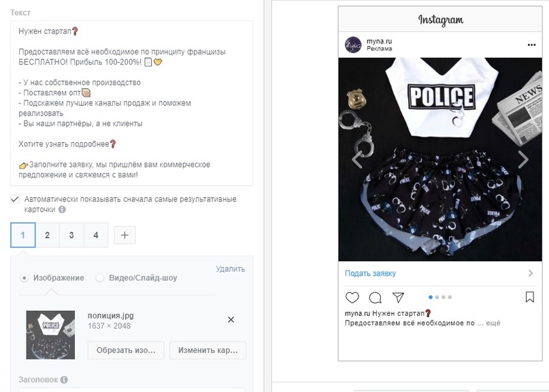Image resolution: width=549 pixels, height=392 pixels.
Task: Select the Видео/Слайд-шоу radio option
Action: [x=100, y=278]
